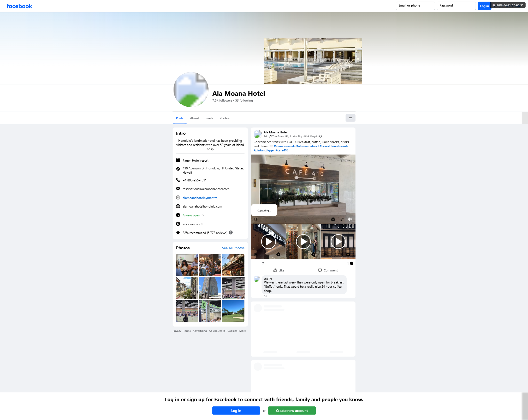Screen dimensions: 528x420
Task: Click the star icon beside 82% recommend
Action: (x=178, y=233)
